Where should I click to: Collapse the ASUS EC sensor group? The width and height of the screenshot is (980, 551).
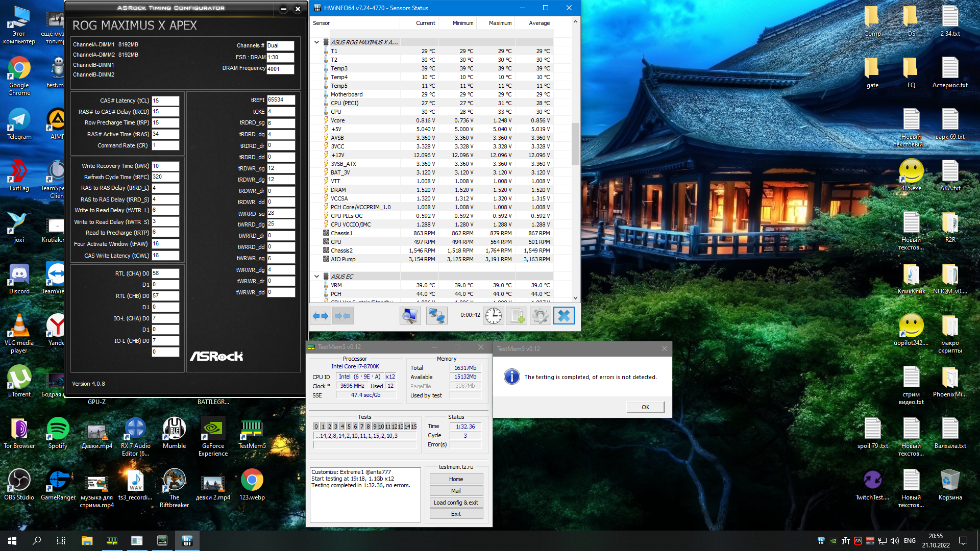[316, 277]
